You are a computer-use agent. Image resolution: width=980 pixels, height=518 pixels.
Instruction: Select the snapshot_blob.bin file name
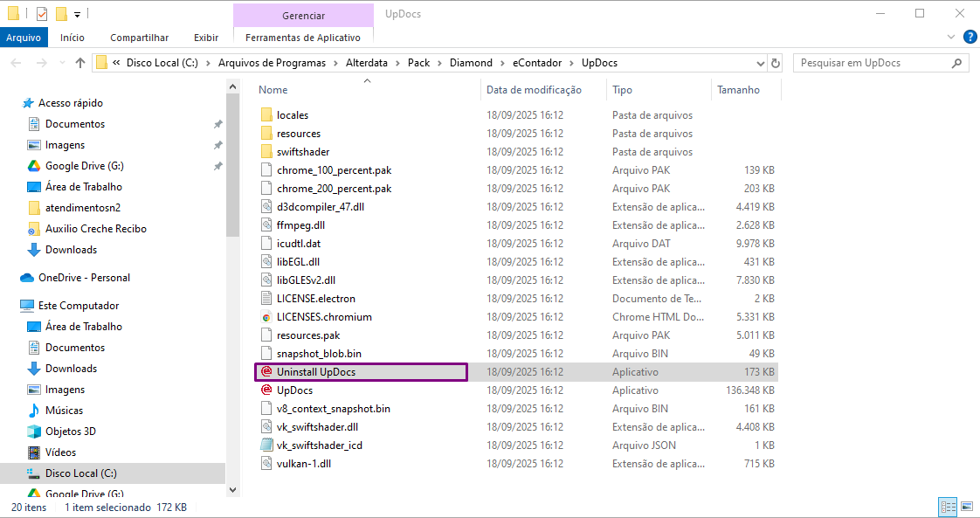click(320, 354)
